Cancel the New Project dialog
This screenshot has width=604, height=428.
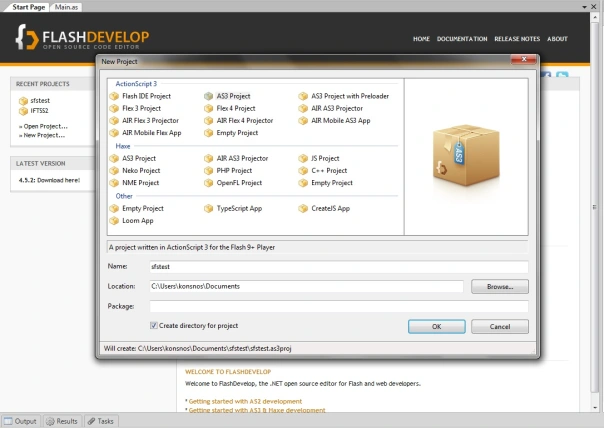pos(500,327)
